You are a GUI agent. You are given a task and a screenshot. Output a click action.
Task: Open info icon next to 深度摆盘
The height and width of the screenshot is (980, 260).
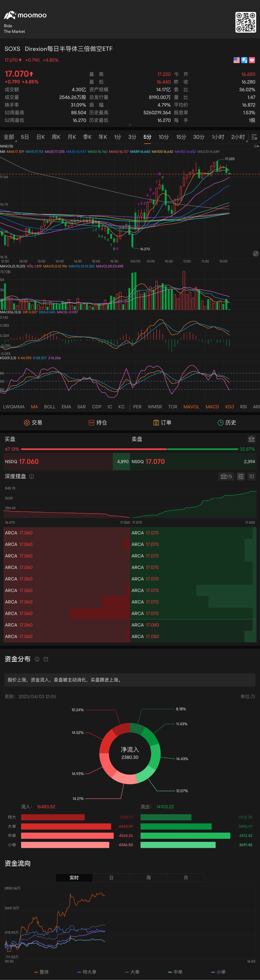[31, 476]
